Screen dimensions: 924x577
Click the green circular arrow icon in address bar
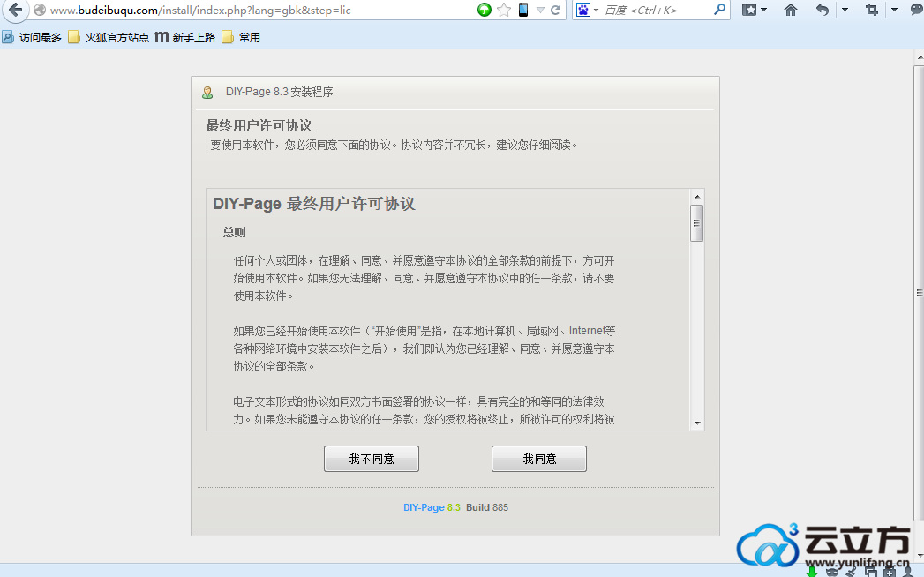[485, 10]
